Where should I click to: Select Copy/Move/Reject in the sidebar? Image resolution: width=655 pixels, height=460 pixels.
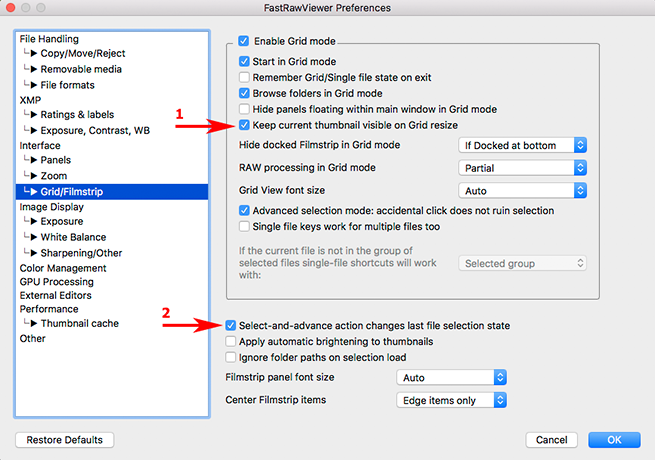[82, 53]
